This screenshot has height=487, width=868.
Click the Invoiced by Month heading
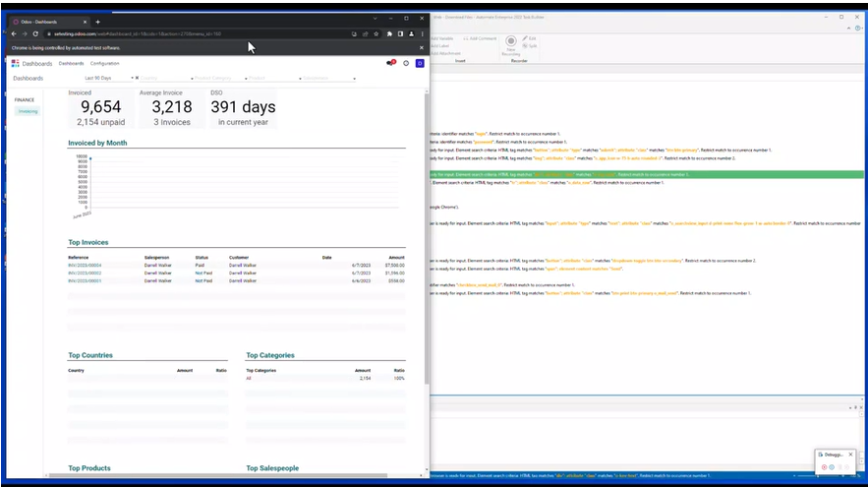click(97, 143)
